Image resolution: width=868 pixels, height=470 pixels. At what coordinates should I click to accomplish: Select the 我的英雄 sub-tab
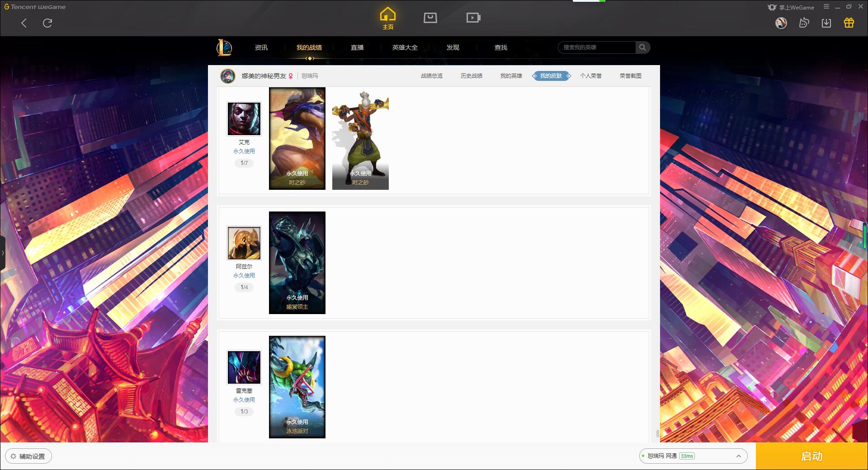[511, 76]
